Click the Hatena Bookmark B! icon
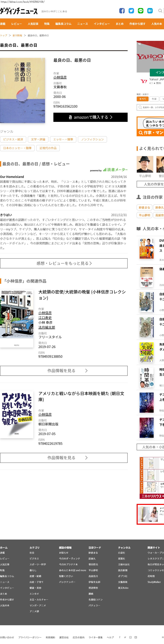Image resolution: width=164 pixels, height=644 pixels. pos(150,11)
